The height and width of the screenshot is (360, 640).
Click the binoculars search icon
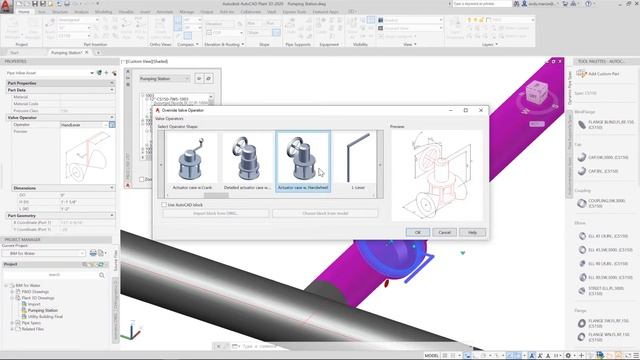pos(516,4)
